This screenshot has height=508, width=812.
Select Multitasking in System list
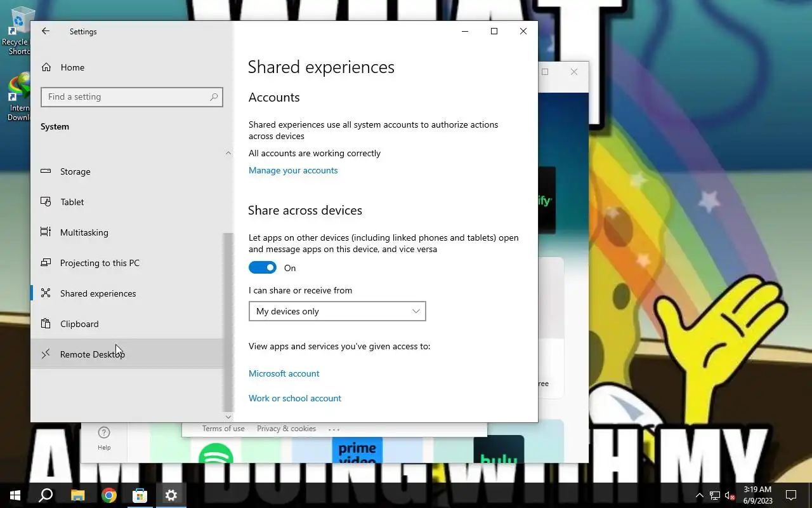pyautogui.click(x=127, y=232)
